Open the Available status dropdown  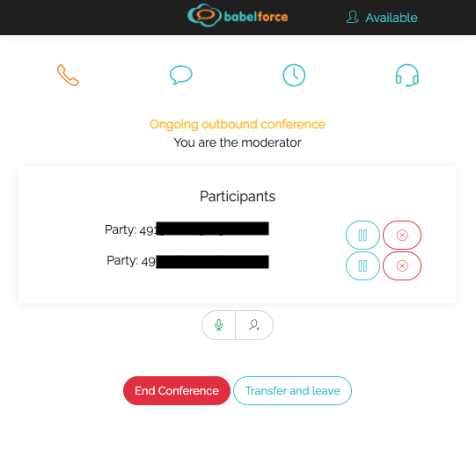382,18
